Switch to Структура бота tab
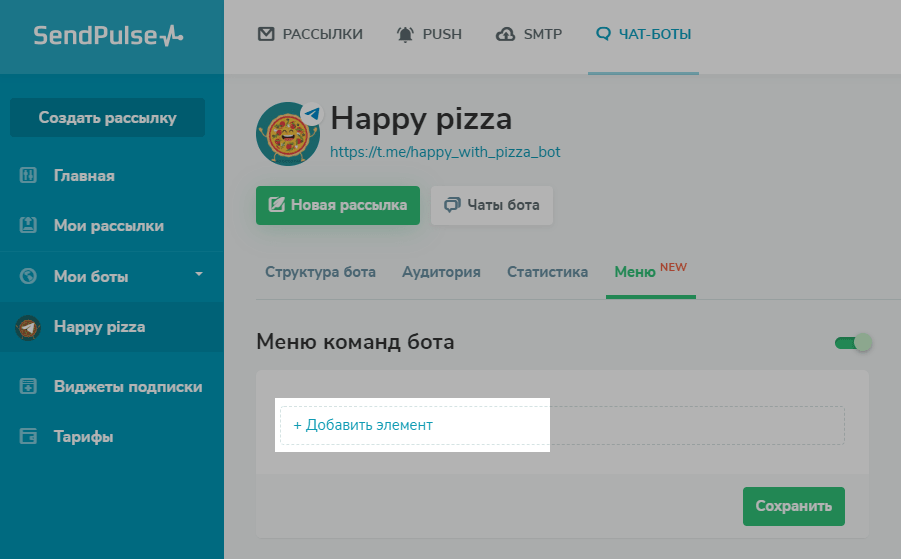Screen dimensions: 901x559 point(320,272)
